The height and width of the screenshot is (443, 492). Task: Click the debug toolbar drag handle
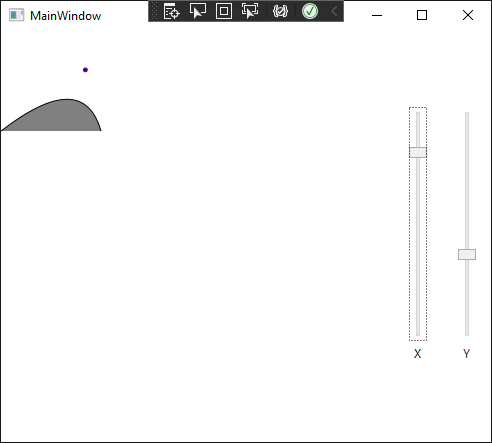[x=154, y=11]
